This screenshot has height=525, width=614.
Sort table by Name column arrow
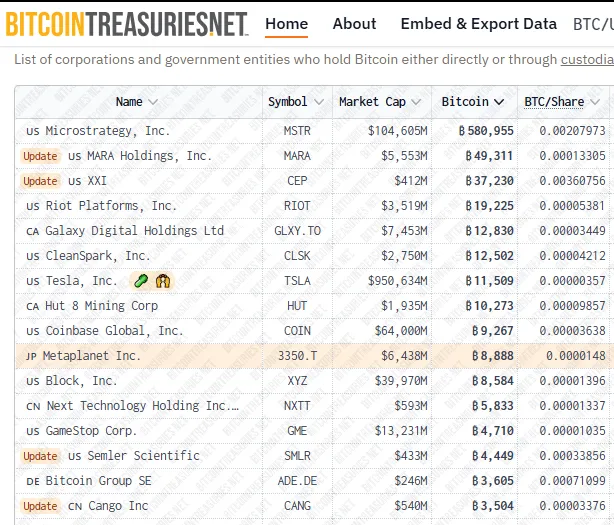pyautogui.click(x=153, y=102)
